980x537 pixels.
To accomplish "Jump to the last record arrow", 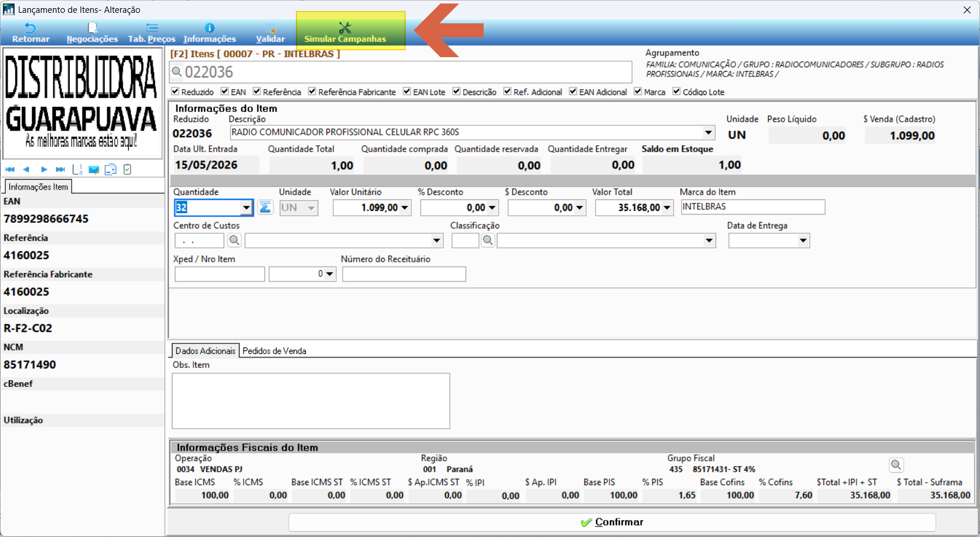I will (60, 169).
